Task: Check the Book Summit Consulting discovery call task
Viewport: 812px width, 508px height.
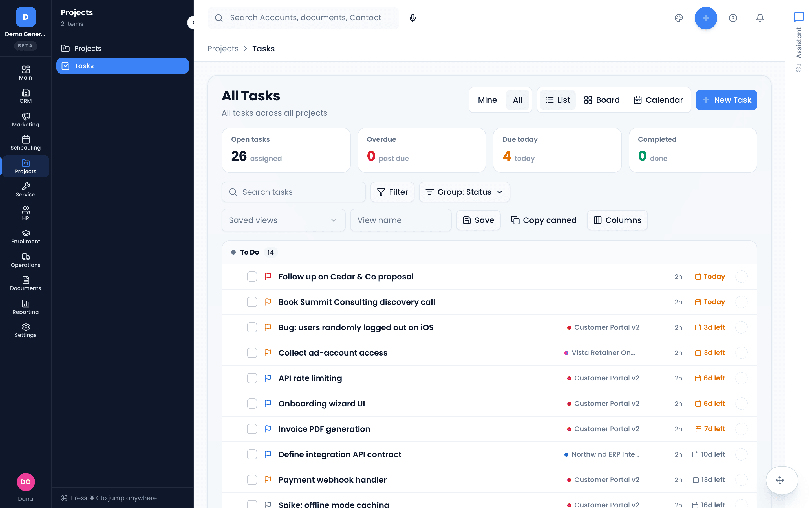Action: coord(252,302)
